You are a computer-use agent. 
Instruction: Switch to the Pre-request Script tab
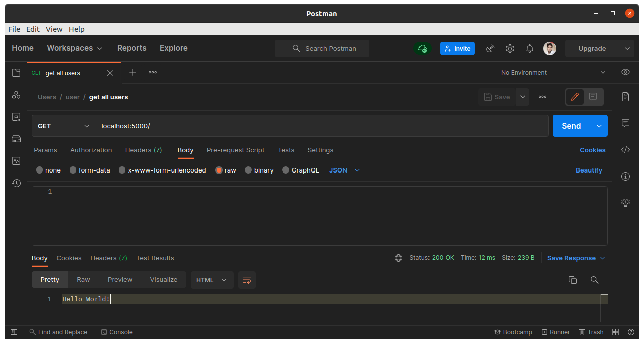[x=236, y=150]
